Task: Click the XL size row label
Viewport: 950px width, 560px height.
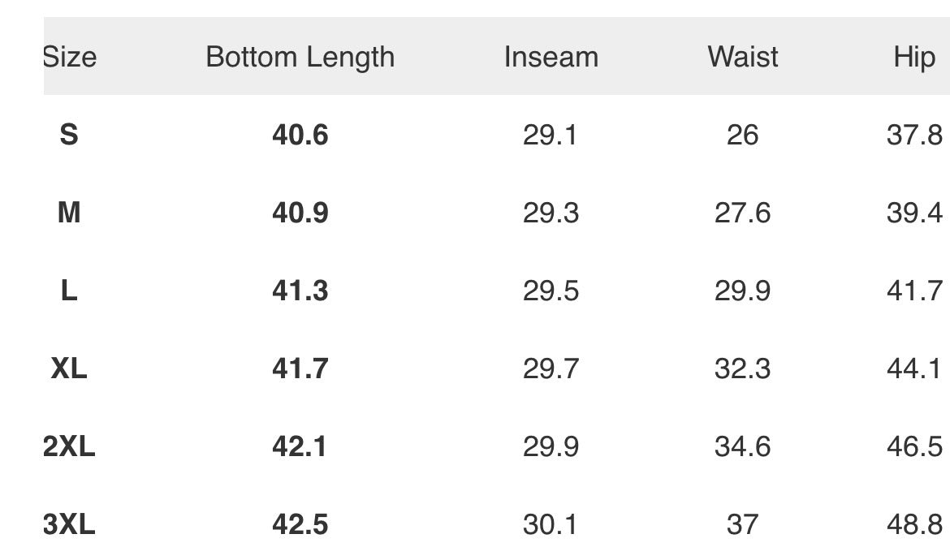Action: (69, 368)
